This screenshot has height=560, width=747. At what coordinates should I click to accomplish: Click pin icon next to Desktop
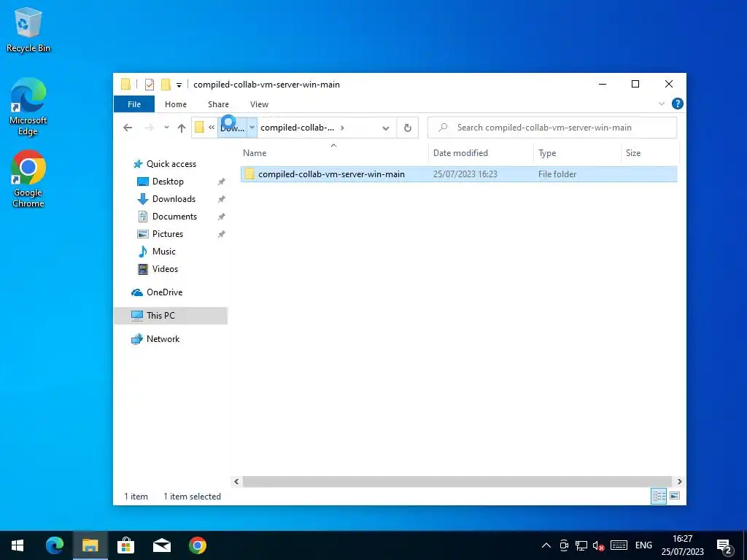[222, 182]
